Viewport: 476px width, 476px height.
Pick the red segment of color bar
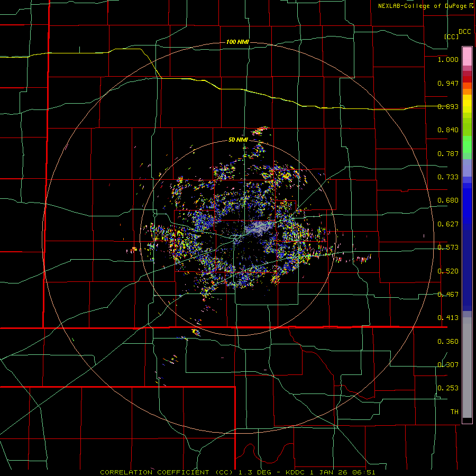pyautogui.click(x=467, y=79)
